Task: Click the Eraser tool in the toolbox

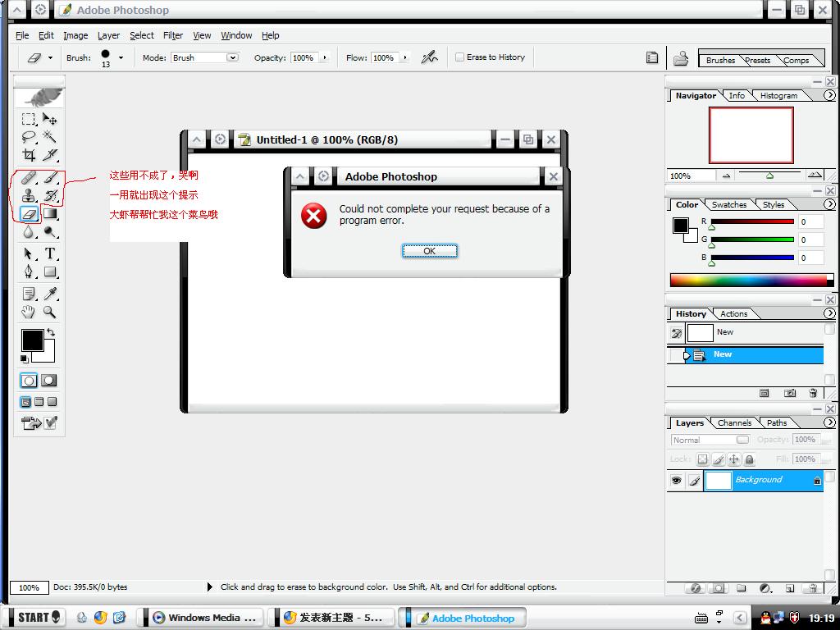Action: point(29,214)
